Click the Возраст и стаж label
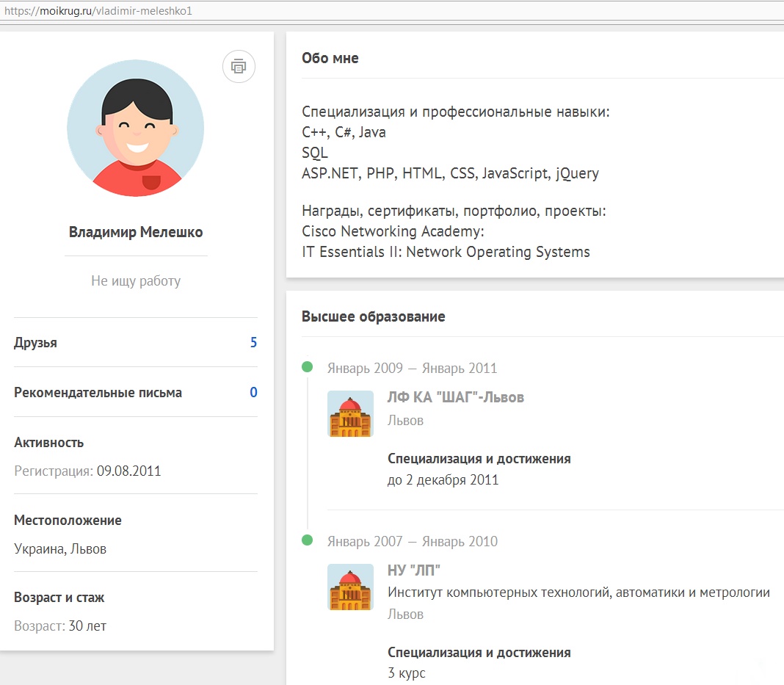Viewport: 784px width, 685px height. (x=59, y=598)
